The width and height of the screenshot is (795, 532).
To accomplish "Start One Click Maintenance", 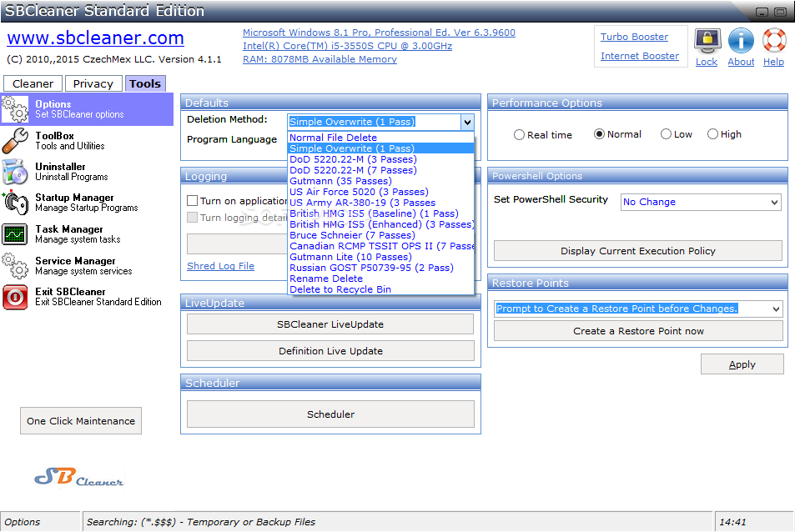I will 81,420.
